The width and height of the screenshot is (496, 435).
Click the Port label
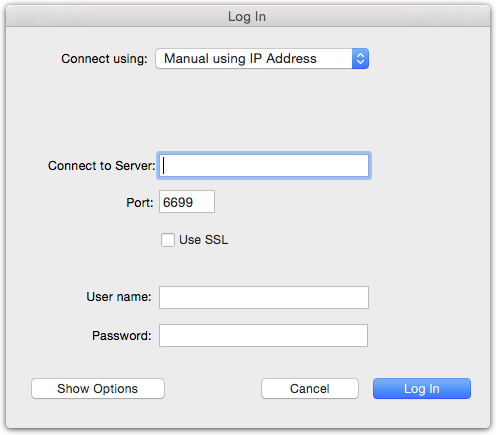pos(140,203)
